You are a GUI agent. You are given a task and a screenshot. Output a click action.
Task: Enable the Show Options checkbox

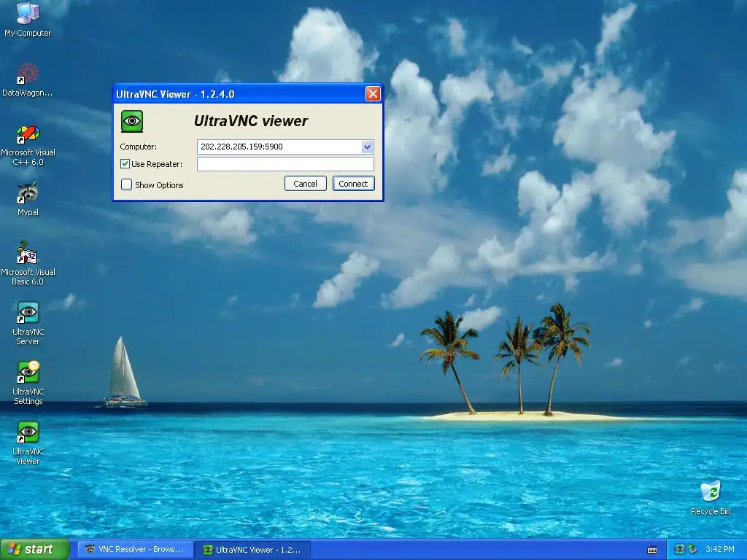click(x=126, y=184)
